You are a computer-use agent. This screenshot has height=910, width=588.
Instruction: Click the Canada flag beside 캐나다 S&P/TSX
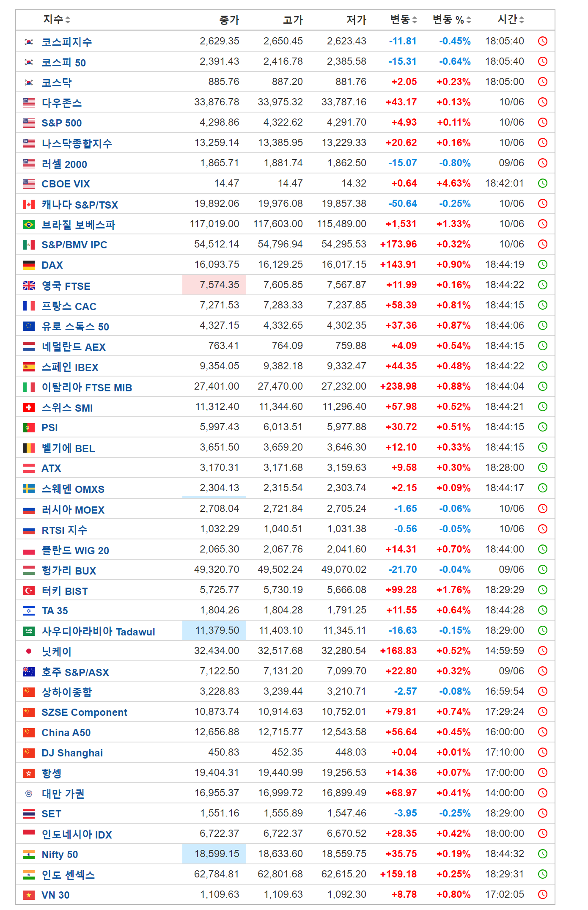pos(29,204)
